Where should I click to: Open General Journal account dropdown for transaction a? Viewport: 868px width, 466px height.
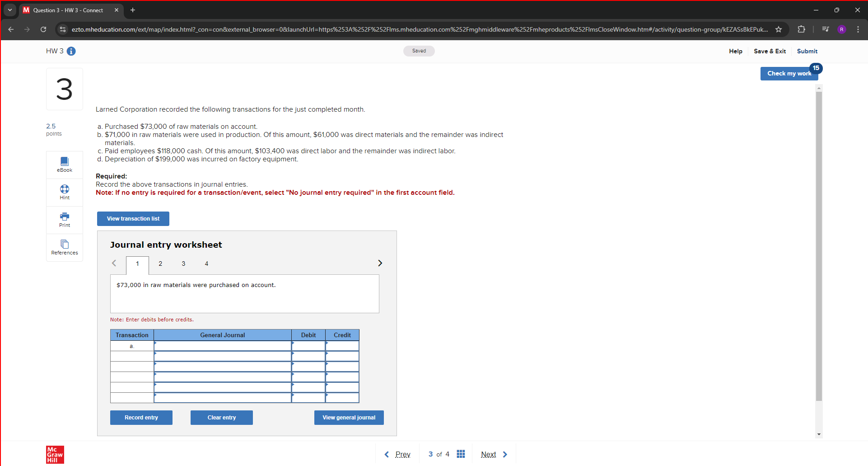pyautogui.click(x=223, y=346)
